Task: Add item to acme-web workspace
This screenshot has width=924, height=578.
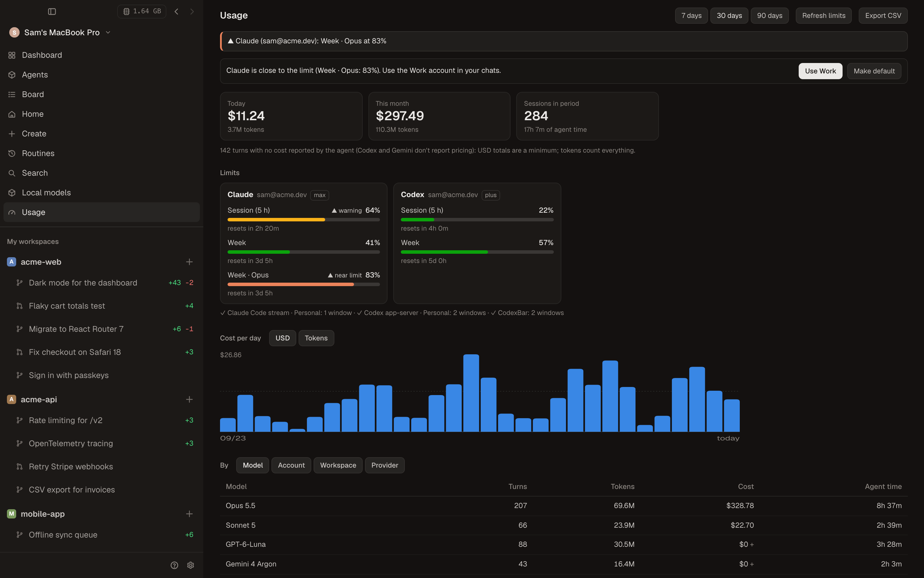Action: 189,262
